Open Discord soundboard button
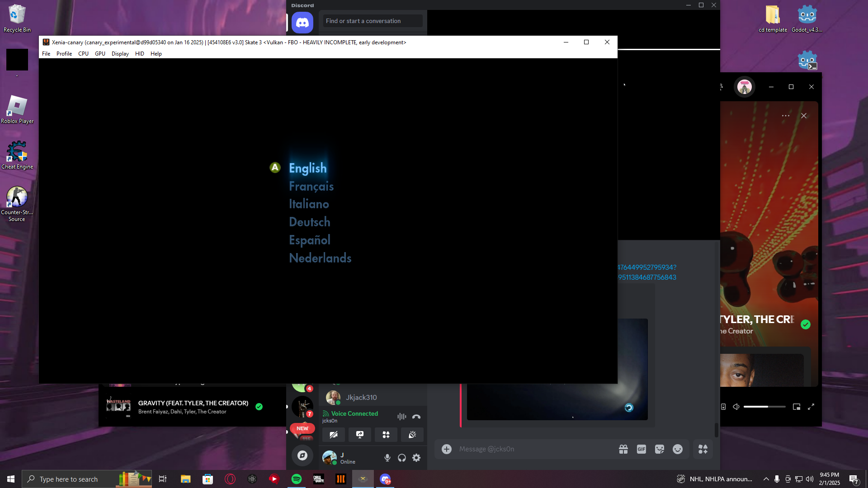868x488 pixels. pyautogui.click(x=412, y=435)
